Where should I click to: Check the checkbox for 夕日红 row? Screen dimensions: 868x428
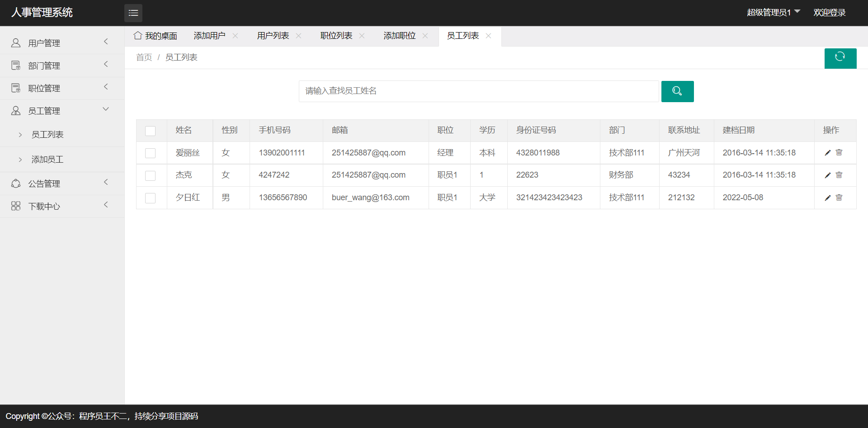coord(150,198)
